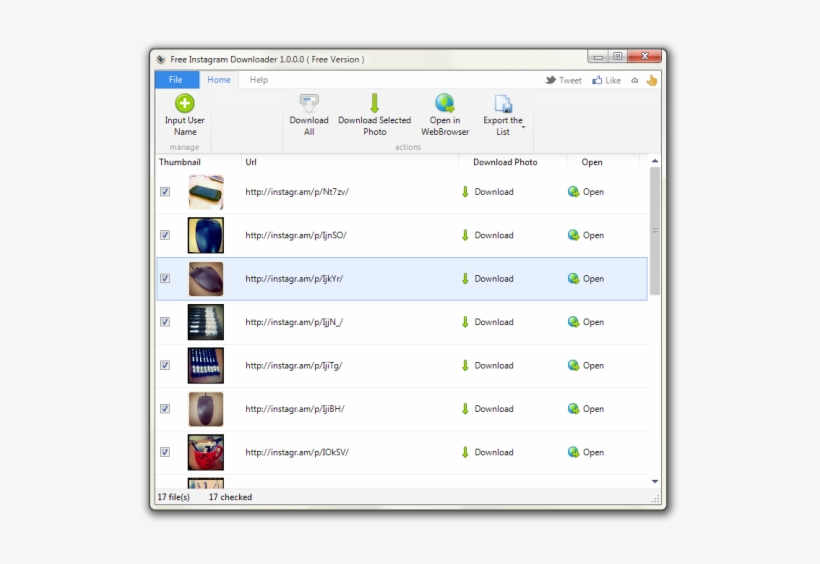Uncheck the IjnSO row checkbox

point(165,235)
